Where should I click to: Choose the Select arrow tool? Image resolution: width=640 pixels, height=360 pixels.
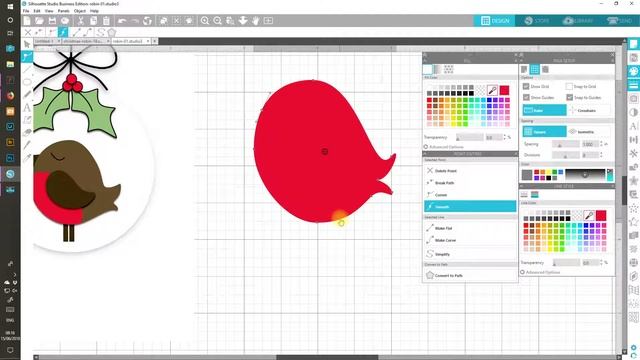[x=27, y=44]
